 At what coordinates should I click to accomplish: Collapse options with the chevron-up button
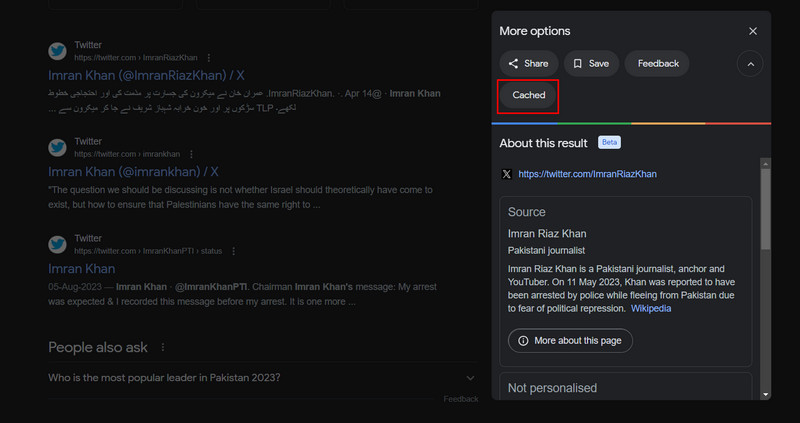750,64
